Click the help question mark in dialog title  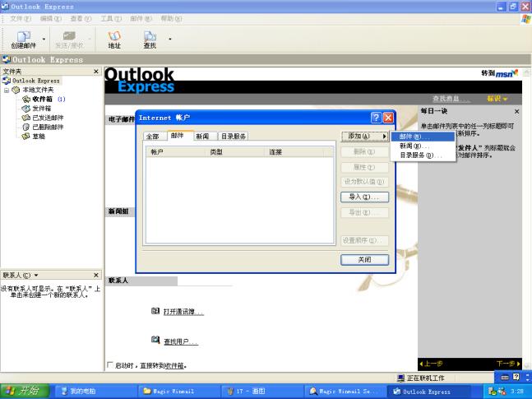coord(375,118)
